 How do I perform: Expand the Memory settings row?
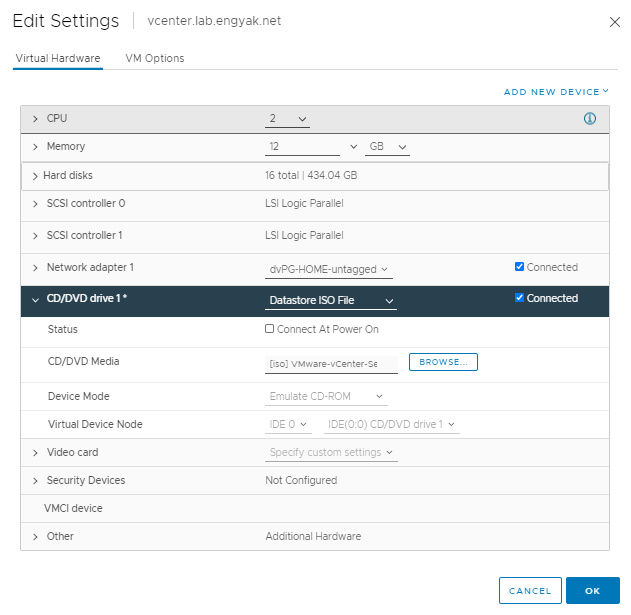point(35,147)
